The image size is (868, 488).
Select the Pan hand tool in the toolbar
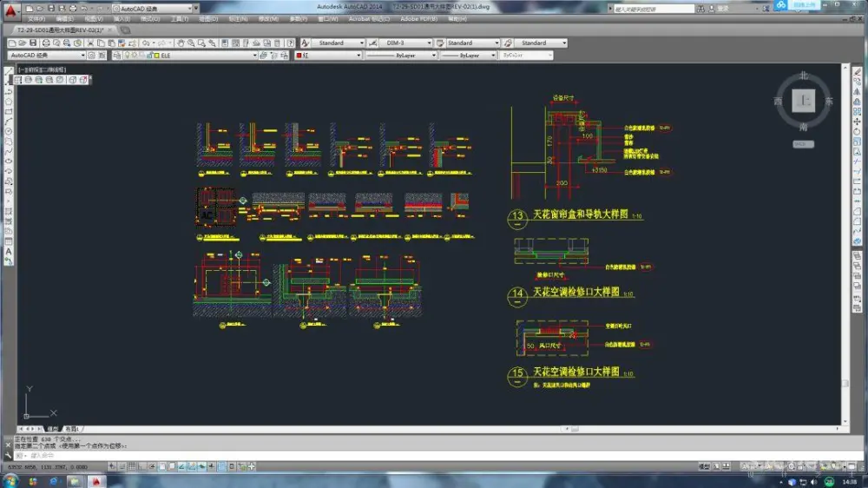pyautogui.click(x=180, y=43)
